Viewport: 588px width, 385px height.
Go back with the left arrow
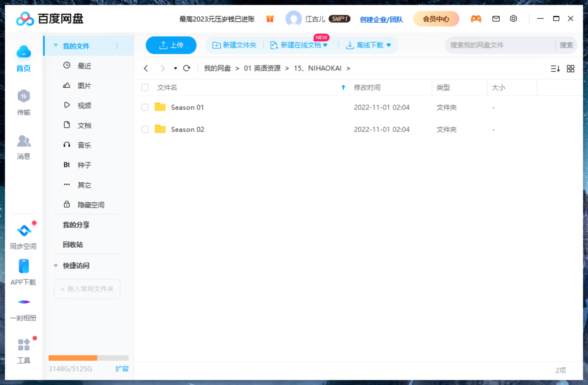146,68
